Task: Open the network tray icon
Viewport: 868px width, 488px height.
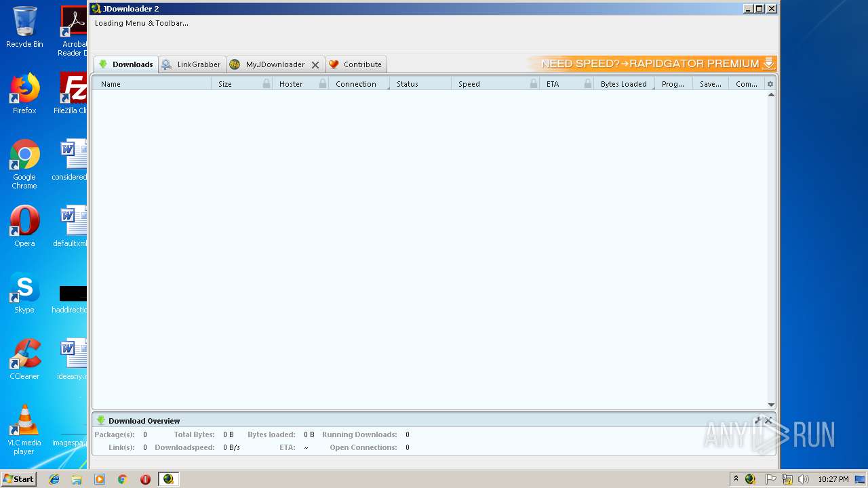Action: point(787,479)
